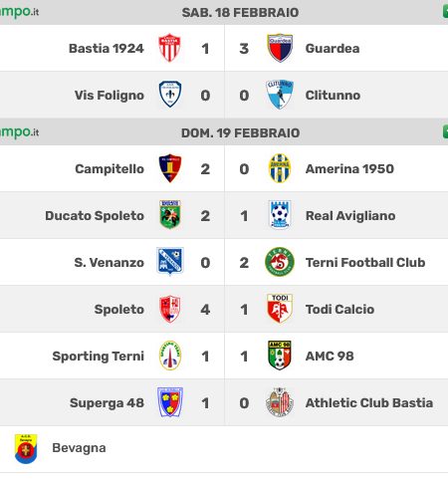
Task: Click the Superga 48 shield icon
Action: (x=170, y=402)
